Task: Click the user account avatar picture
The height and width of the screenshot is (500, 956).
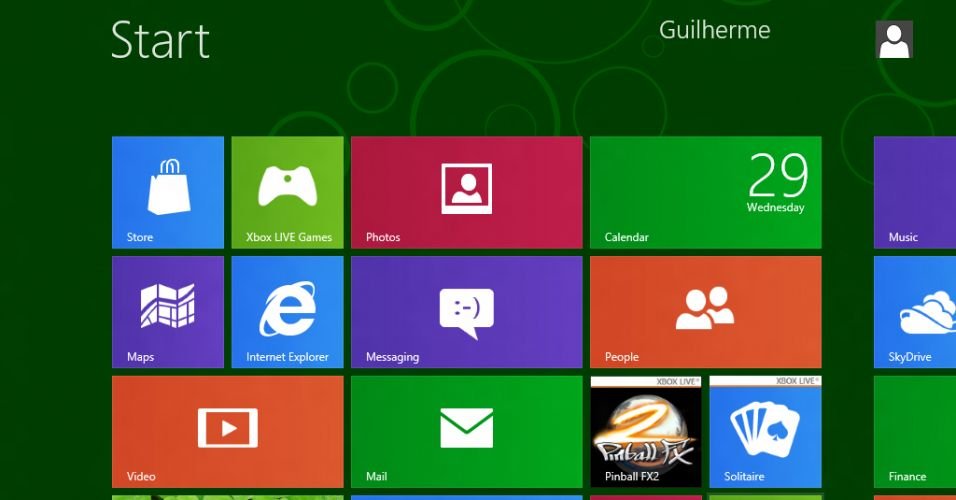Action: (x=894, y=40)
